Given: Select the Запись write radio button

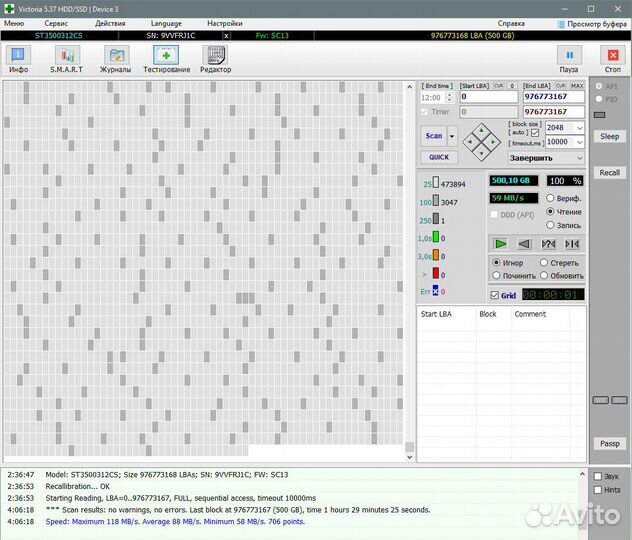Looking at the screenshot, I should [x=551, y=225].
